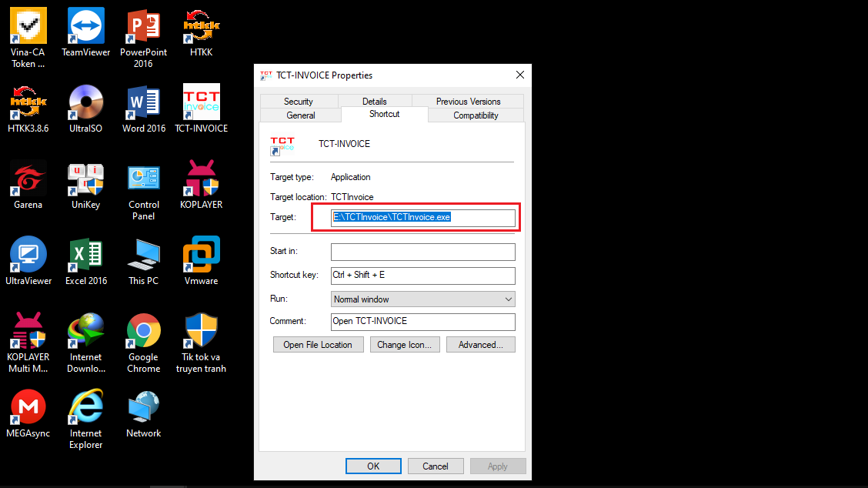The width and height of the screenshot is (868, 488).
Task: Select the Shortcut tab
Action: tap(384, 114)
